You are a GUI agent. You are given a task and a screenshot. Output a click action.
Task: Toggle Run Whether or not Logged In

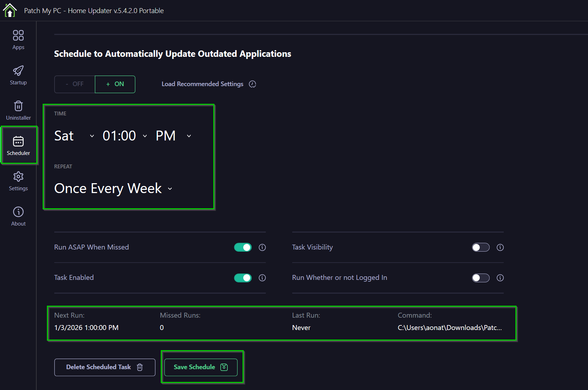[x=481, y=278]
